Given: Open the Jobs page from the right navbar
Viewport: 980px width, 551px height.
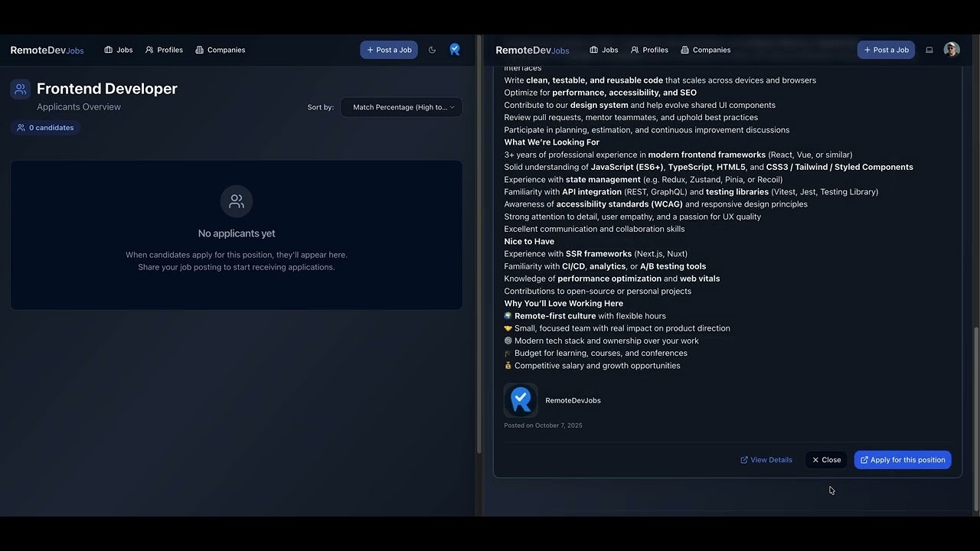Looking at the screenshot, I should point(603,50).
